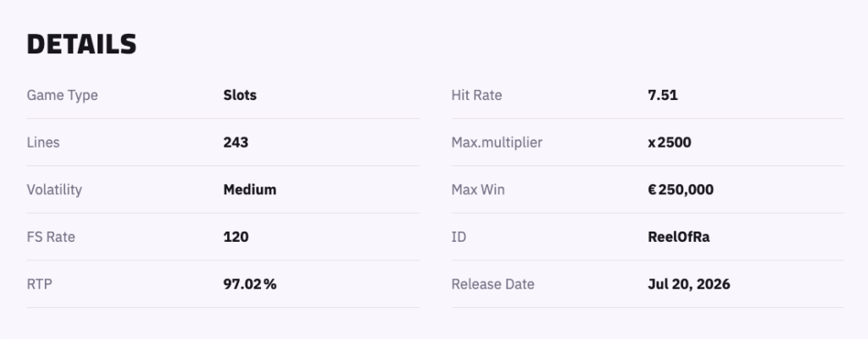Select the Release Date label
868x341 pixels.
pyautogui.click(x=492, y=284)
